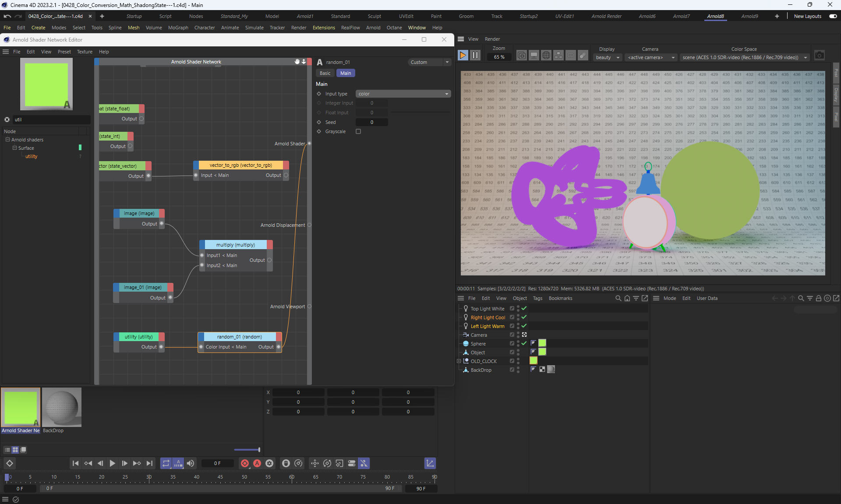The image size is (841, 504).
Task: Select the BackDrop material thumbnail
Action: pyautogui.click(x=62, y=407)
